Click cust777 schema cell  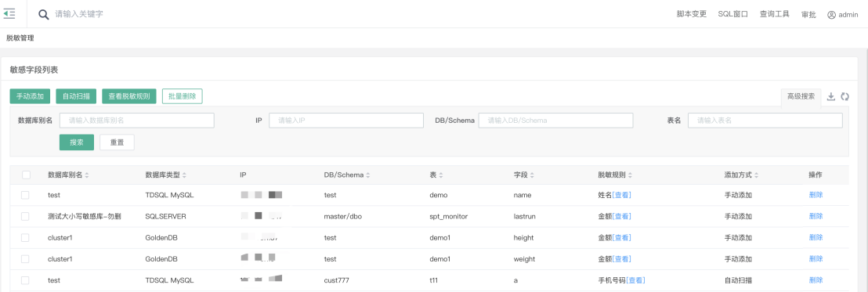(x=337, y=280)
